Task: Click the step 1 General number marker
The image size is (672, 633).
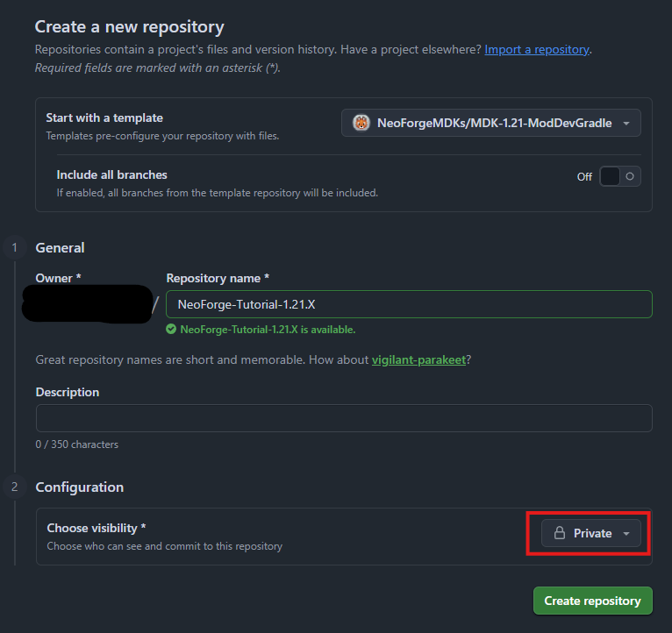Action: click(x=13, y=248)
